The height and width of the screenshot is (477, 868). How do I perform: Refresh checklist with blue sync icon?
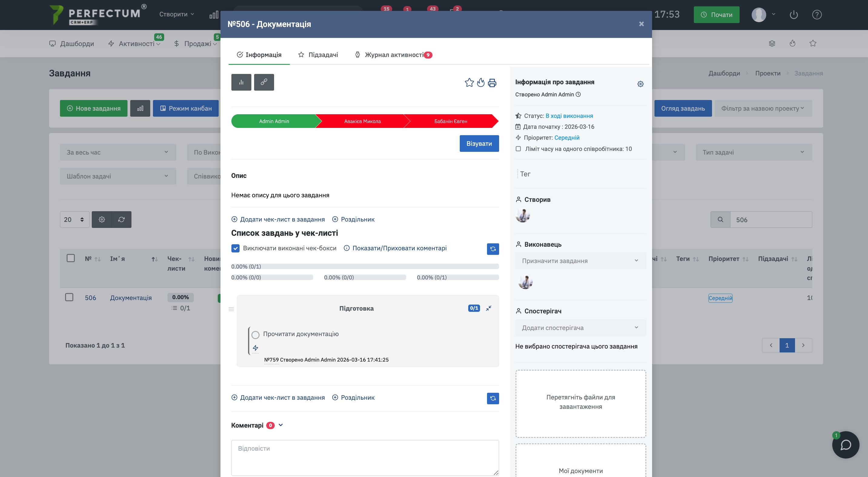[x=493, y=249]
